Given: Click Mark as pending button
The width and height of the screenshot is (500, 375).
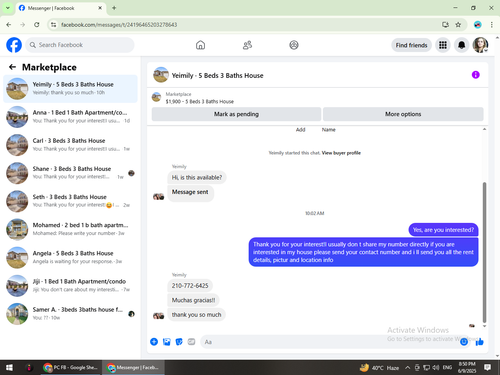Looking at the screenshot, I should point(236,114).
